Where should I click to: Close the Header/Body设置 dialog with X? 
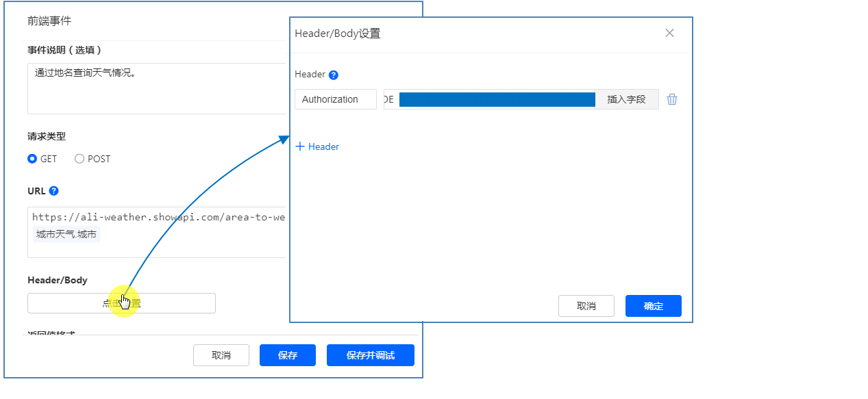[x=669, y=33]
